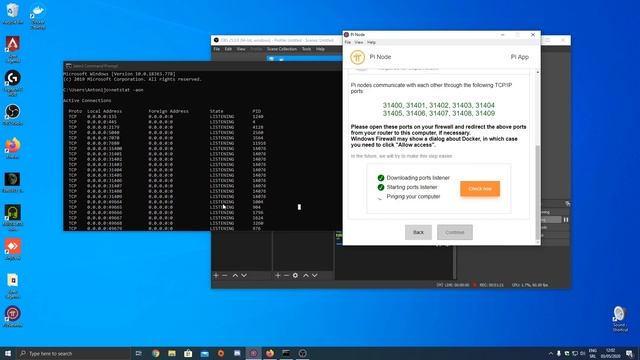This screenshot has width=640, height=360.
Task: Click the Command Prompt title bar
Action: click(202, 65)
